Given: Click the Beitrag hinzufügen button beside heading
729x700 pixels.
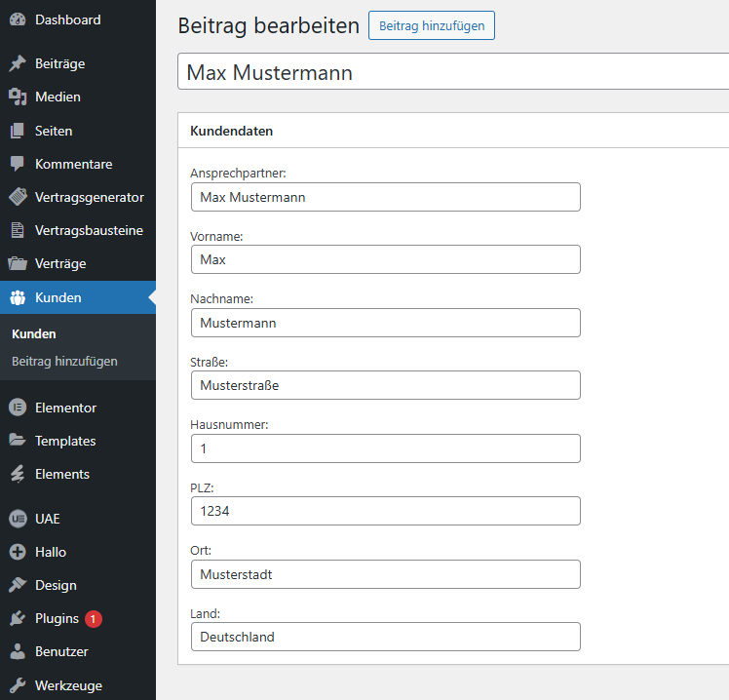Looking at the screenshot, I should click(432, 25).
